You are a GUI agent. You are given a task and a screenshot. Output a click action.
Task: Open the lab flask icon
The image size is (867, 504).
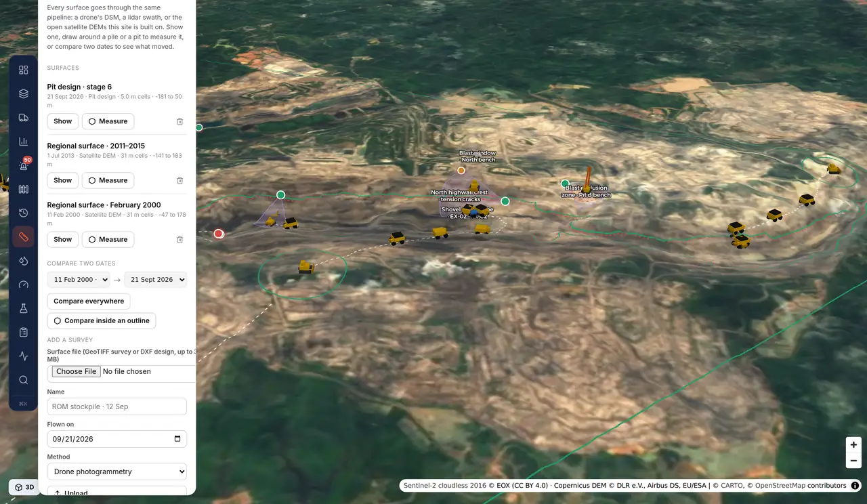point(24,308)
